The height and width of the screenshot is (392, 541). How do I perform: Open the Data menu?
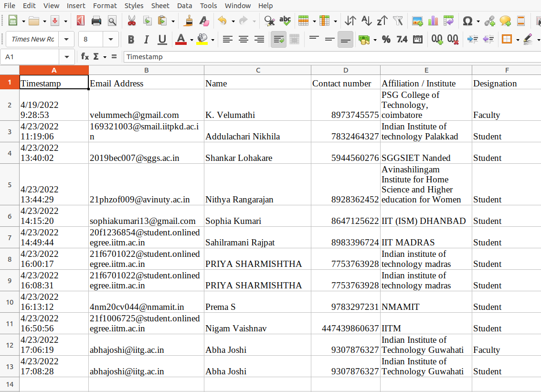185,6
